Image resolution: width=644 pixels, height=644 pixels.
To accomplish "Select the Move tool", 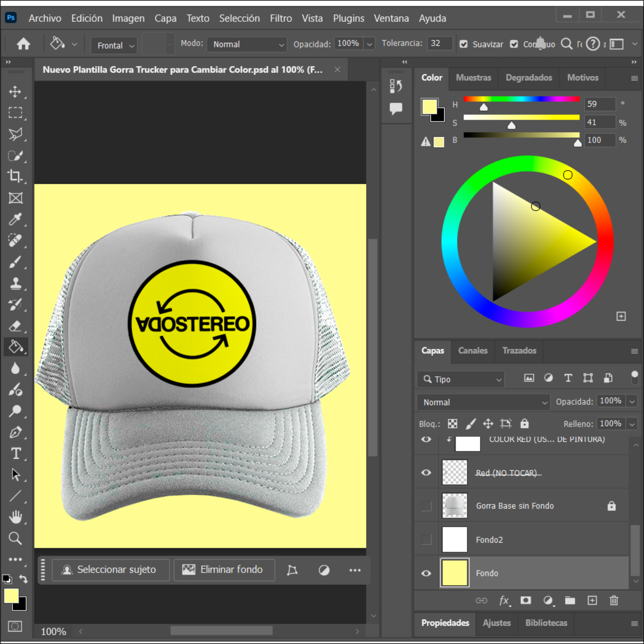I will [15, 92].
